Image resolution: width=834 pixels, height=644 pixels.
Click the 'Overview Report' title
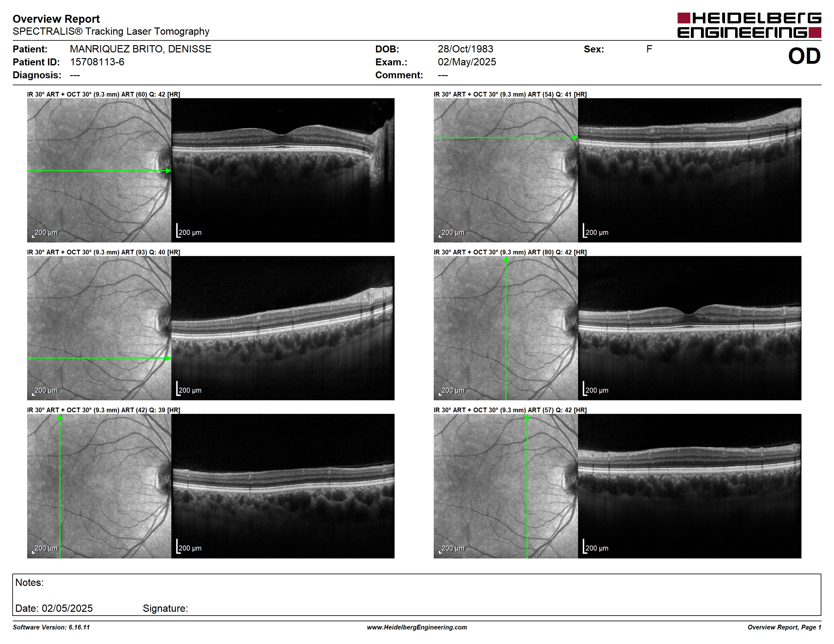56,19
